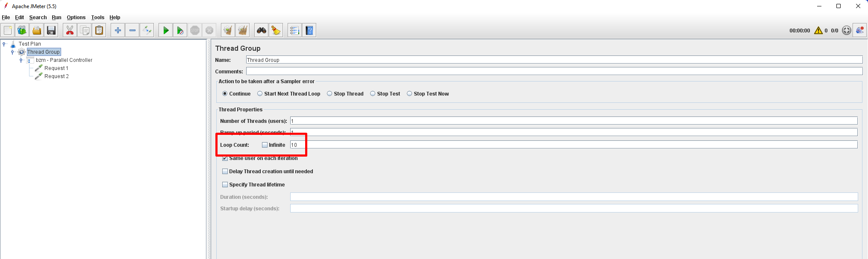Collapse the Thread Group tree node

coord(12,52)
